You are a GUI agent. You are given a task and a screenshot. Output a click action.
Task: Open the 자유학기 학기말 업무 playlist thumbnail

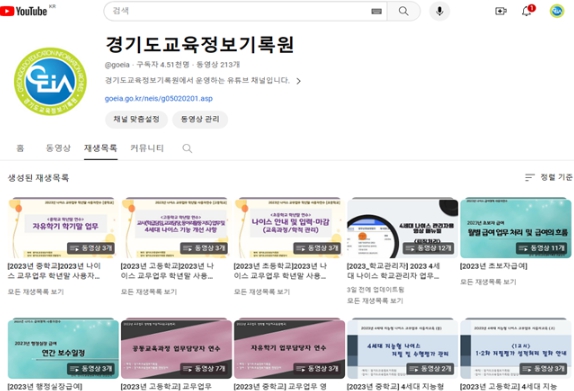[x=63, y=228]
